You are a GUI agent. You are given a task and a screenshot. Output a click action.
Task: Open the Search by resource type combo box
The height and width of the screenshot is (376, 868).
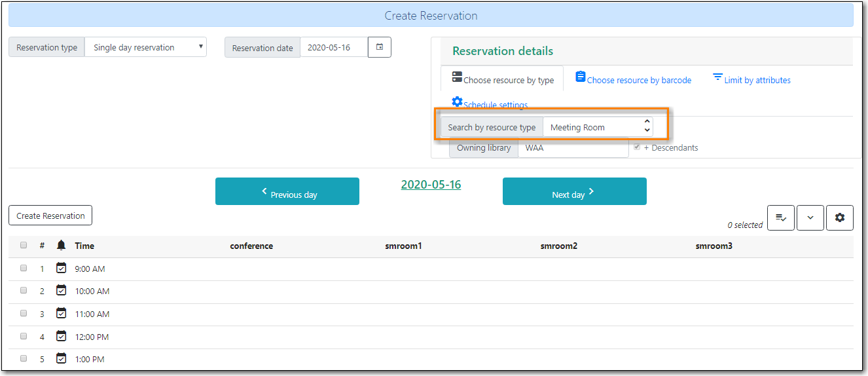click(598, 127)
